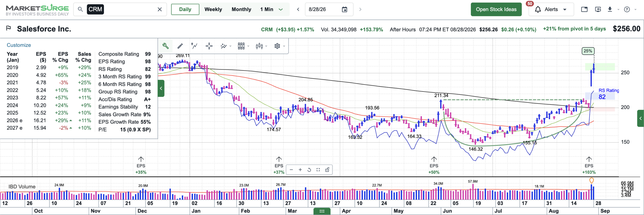Click the fit-to-screen bracket icon
This screenshot has height=215, width=644.
tap(318, 170)
